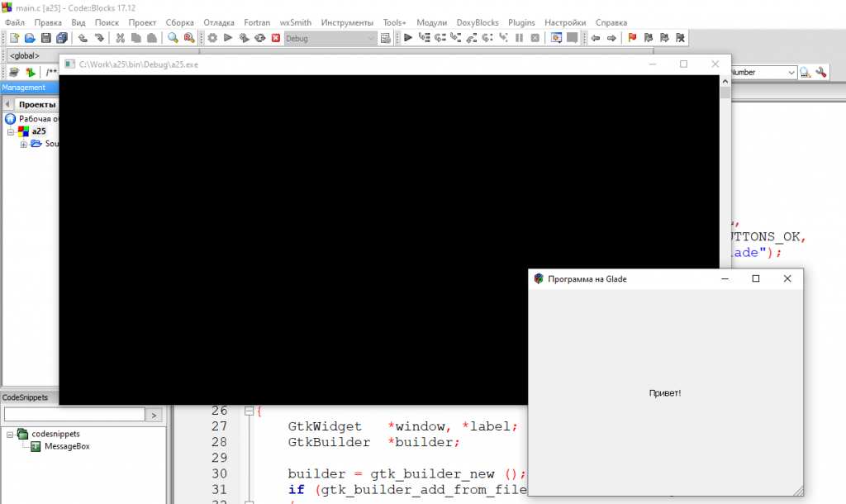Expand the codesnippets tree node
Viewport: 846px width, 504px height.
pos(11,434)
